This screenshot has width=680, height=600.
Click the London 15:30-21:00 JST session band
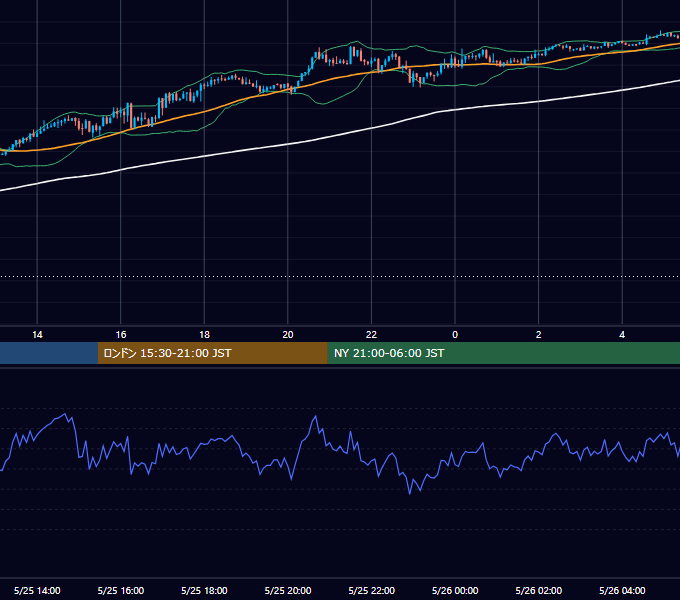pos(212,353)
